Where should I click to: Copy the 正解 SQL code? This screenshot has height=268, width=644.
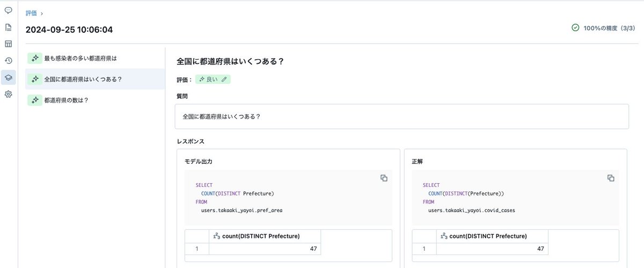[x=611, y=178]
